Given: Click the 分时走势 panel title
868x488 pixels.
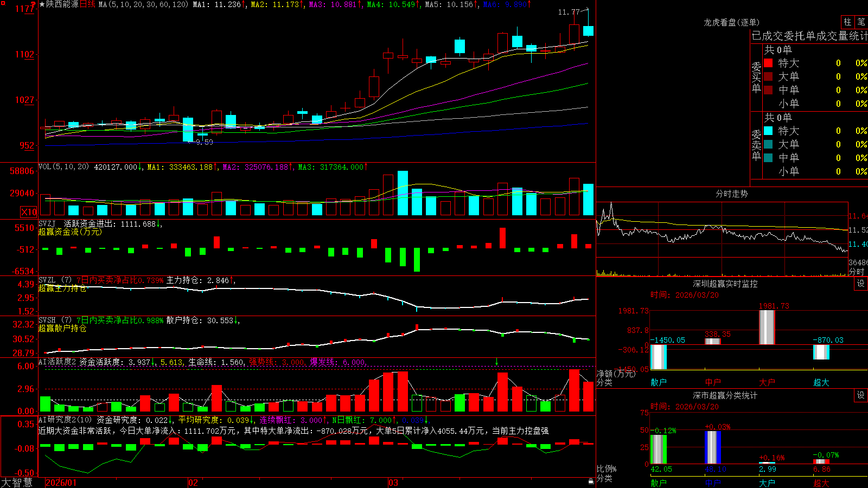Looking at the screenshot, I should [x=731, y=194].
